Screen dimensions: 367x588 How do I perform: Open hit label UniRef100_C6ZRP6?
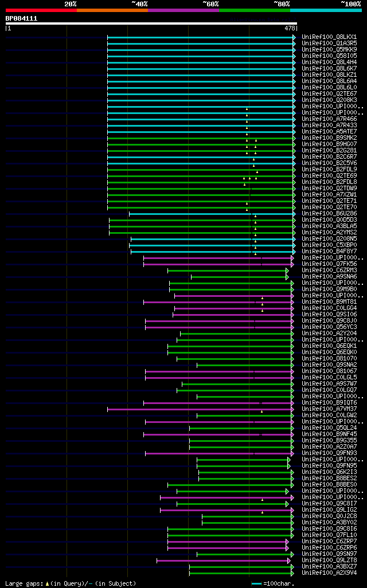(329, 547)
